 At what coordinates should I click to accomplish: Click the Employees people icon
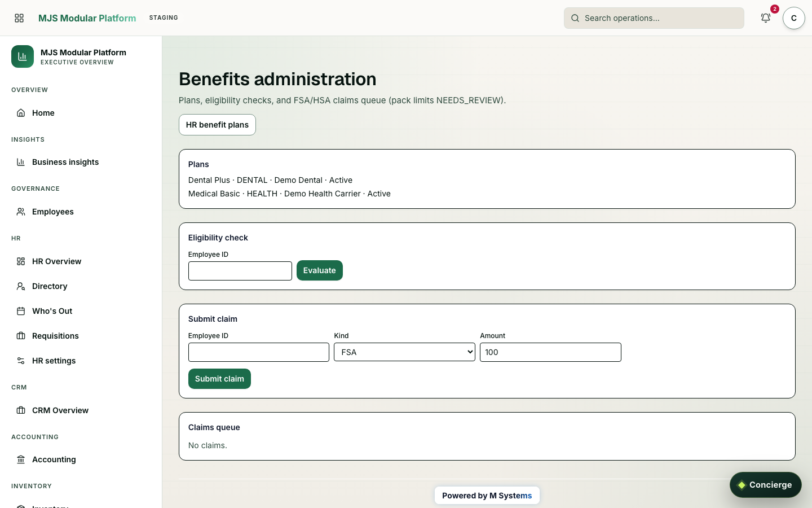click(x=21, y=212)
